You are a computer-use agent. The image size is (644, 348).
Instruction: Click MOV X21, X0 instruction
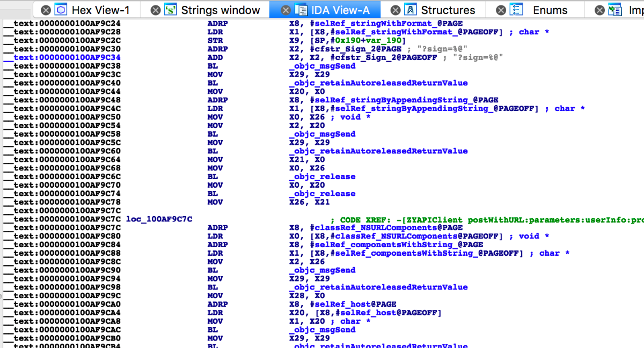(x=267, y=159)
